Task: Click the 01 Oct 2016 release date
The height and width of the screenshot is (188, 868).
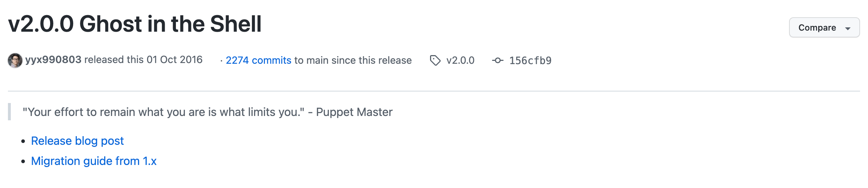Action: point(174,60)
